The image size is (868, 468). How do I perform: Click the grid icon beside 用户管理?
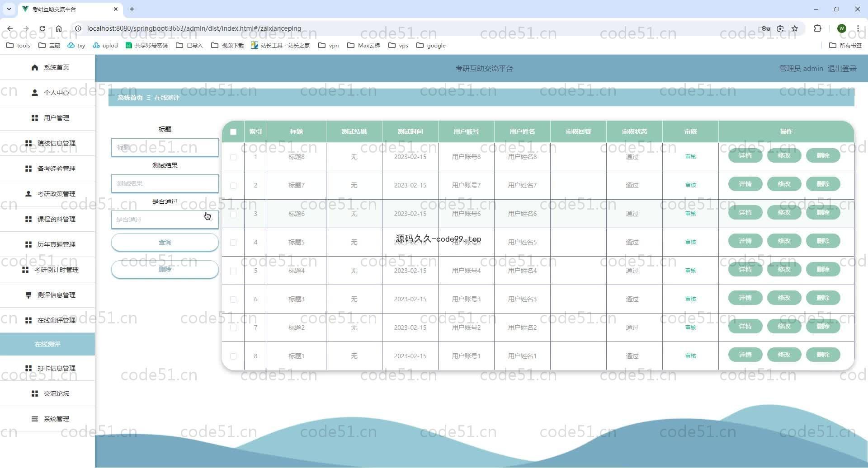click(35, 118)
